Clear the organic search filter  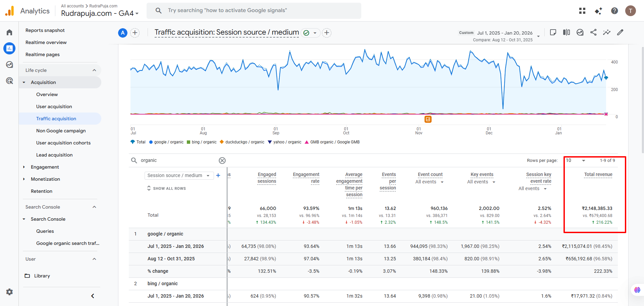tap(222, 161)
